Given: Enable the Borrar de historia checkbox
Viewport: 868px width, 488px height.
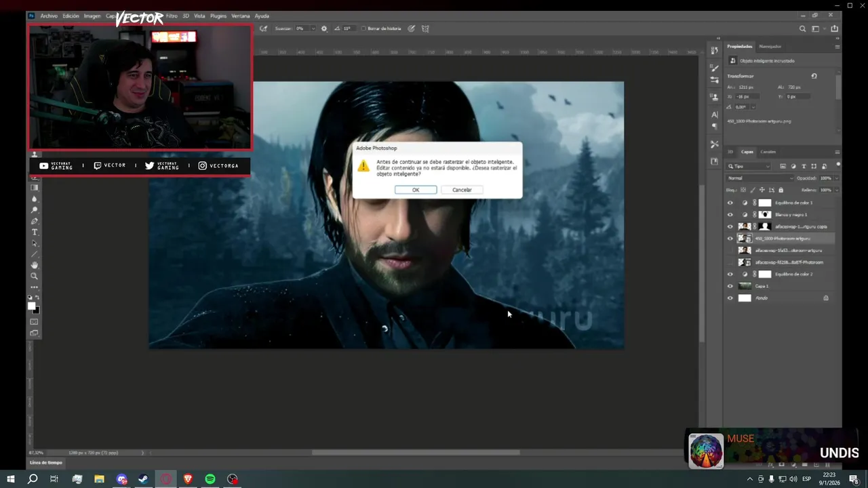Looking at the screenshot, I should click(363, 28).
